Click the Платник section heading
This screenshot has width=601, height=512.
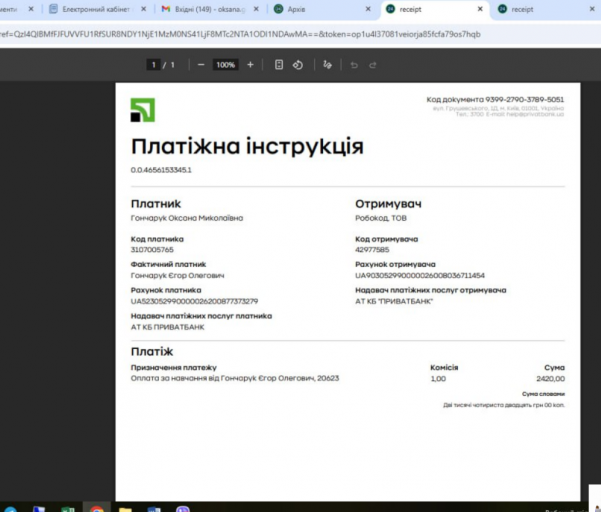pos(156,204)
